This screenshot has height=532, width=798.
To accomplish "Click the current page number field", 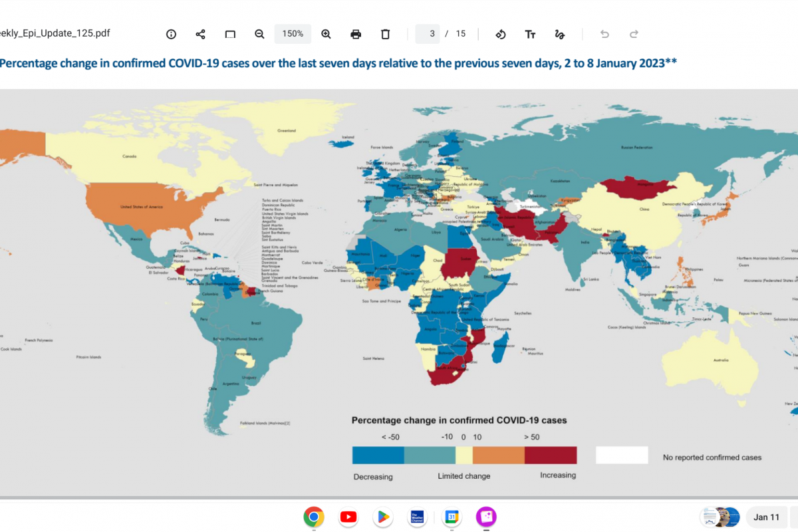I will (x=428, y=34).
